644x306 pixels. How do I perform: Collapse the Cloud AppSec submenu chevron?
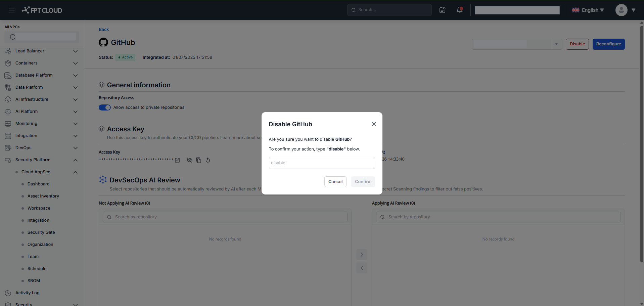tap(76, 172)
